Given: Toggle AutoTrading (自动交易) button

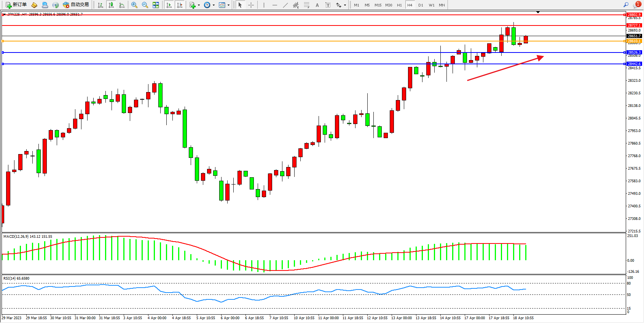Looking at the screenshot, I should pos(76,5).
